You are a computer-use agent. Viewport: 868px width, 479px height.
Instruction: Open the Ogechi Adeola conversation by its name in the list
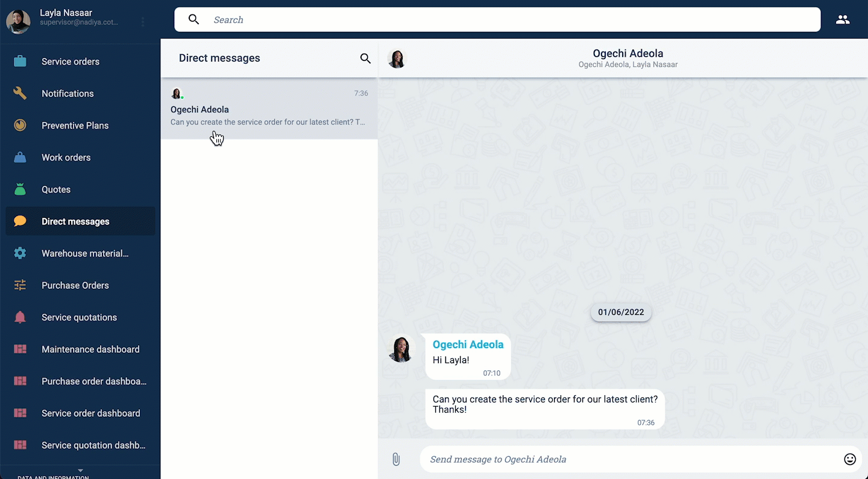click(x=200, y=110)
